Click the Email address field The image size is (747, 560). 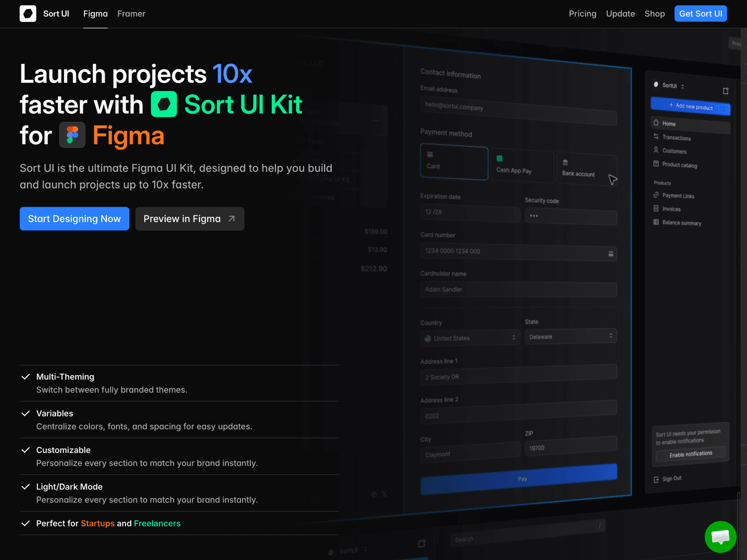click(518, 111)
